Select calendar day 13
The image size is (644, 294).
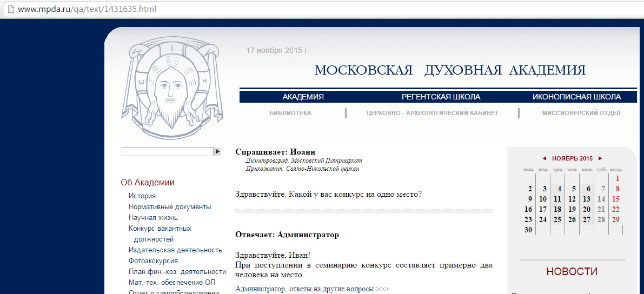coord(587,199)
